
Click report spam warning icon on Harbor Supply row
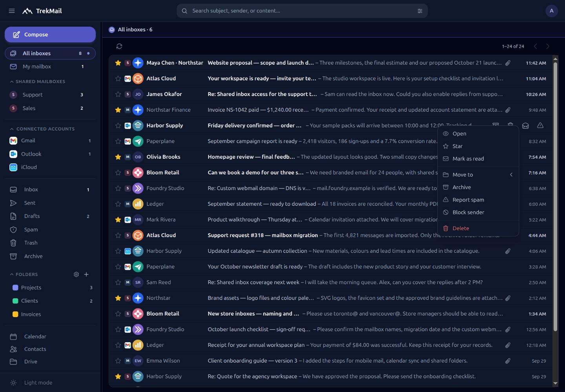[x=540, y=125]
